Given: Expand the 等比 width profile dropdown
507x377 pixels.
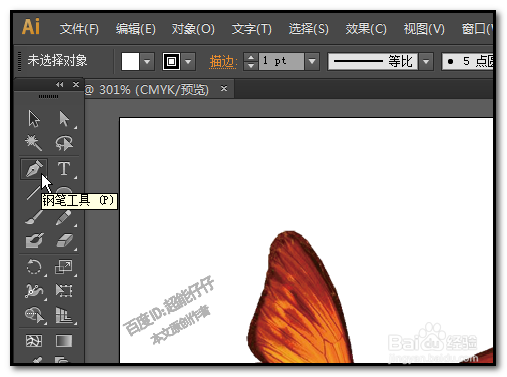Looking at the screenshot, I should (x=426, y=61).
